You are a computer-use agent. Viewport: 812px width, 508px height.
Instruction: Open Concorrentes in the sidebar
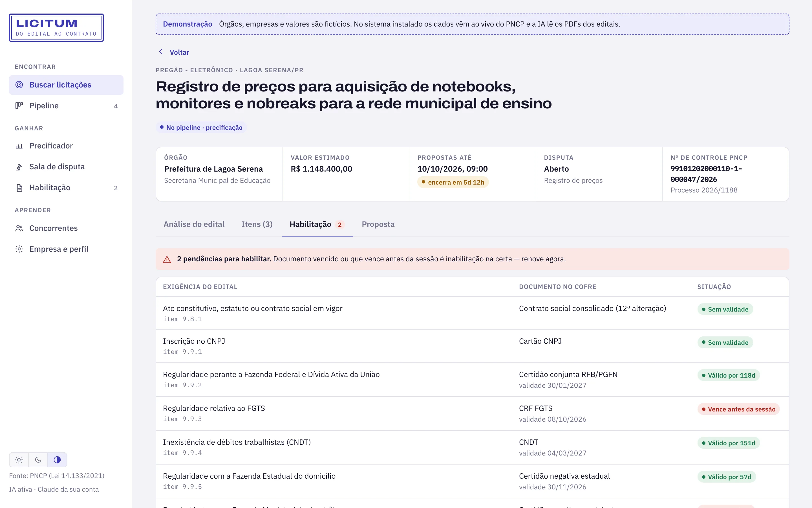pyautogui.click(x=66, y=228)
